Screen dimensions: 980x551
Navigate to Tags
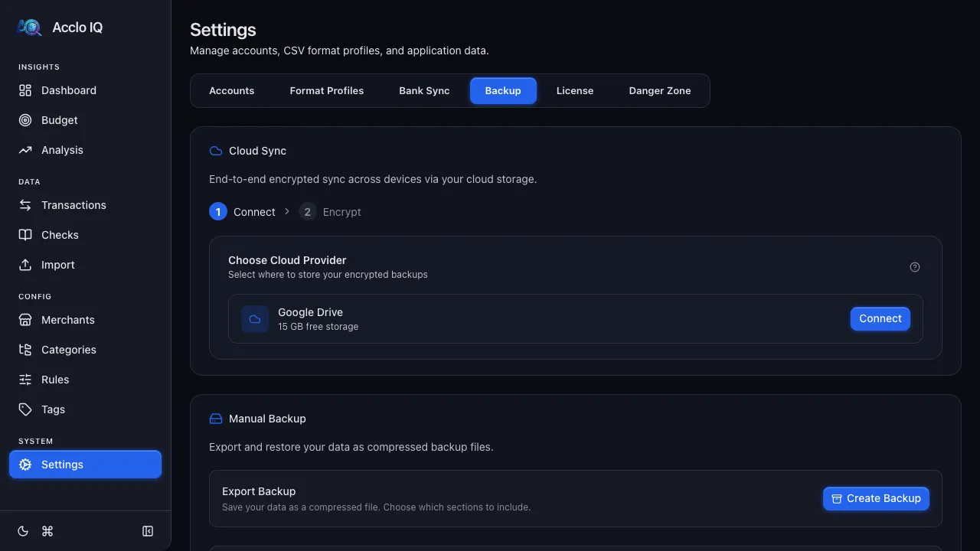coord(85,409)
